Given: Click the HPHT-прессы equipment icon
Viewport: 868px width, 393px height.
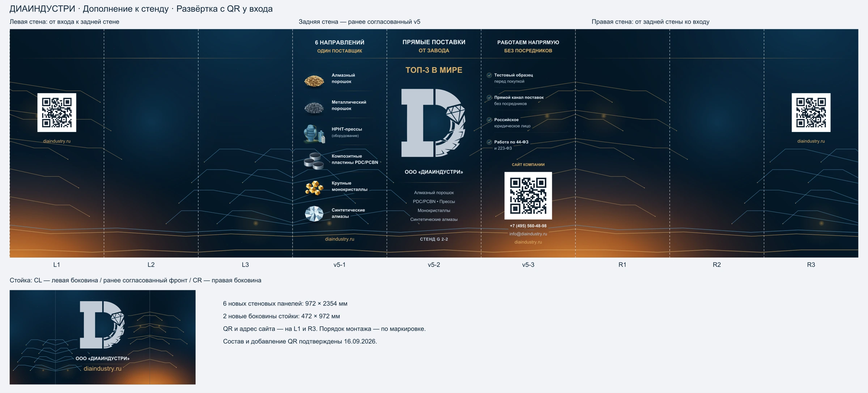Looking at the screenshot, I should click(314, 134).
